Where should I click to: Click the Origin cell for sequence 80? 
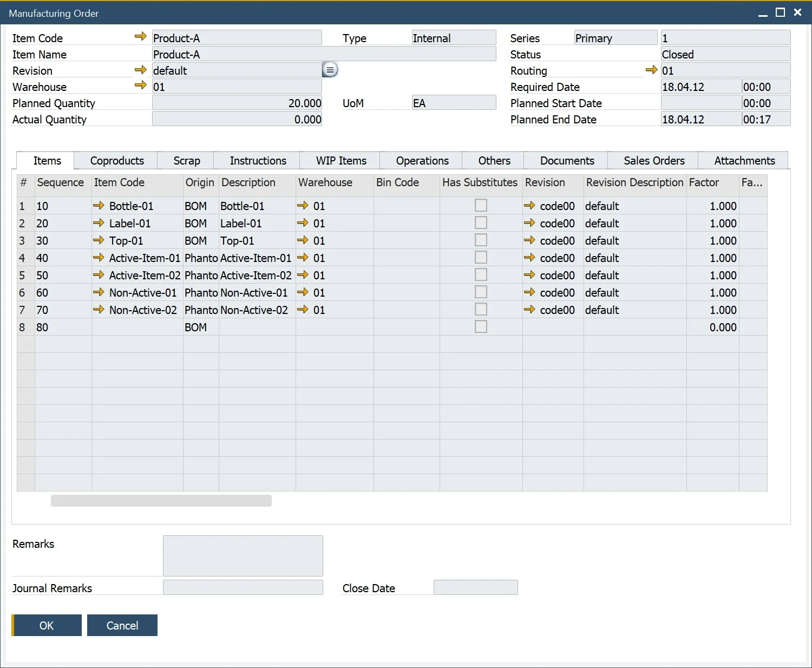(x=201, y=328)
